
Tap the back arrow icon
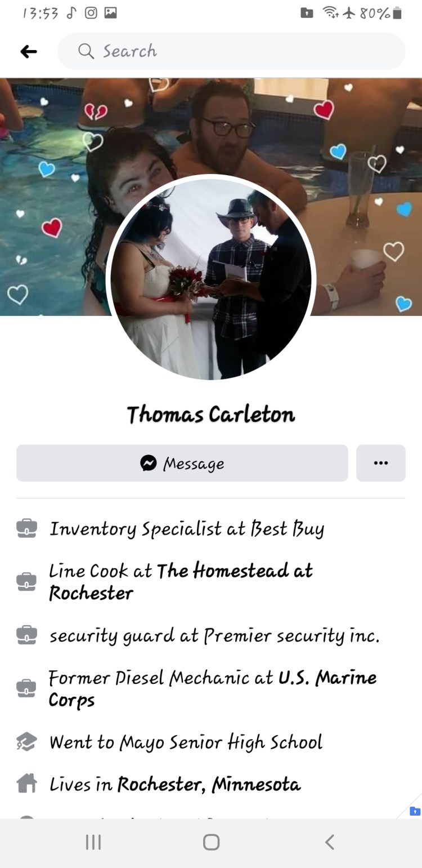(29, 52)
